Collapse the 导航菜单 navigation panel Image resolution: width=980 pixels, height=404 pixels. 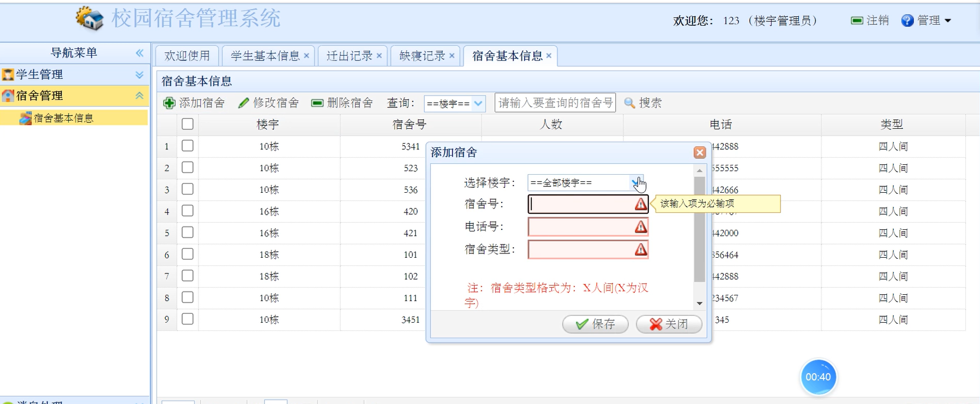[x=140, y=53]
